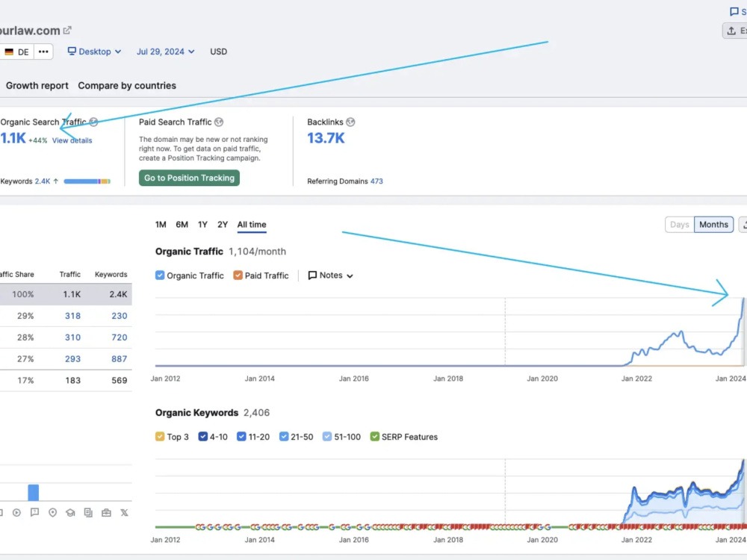Select the 1Y time range
747x560 pixels.
(x=202, y=224)
